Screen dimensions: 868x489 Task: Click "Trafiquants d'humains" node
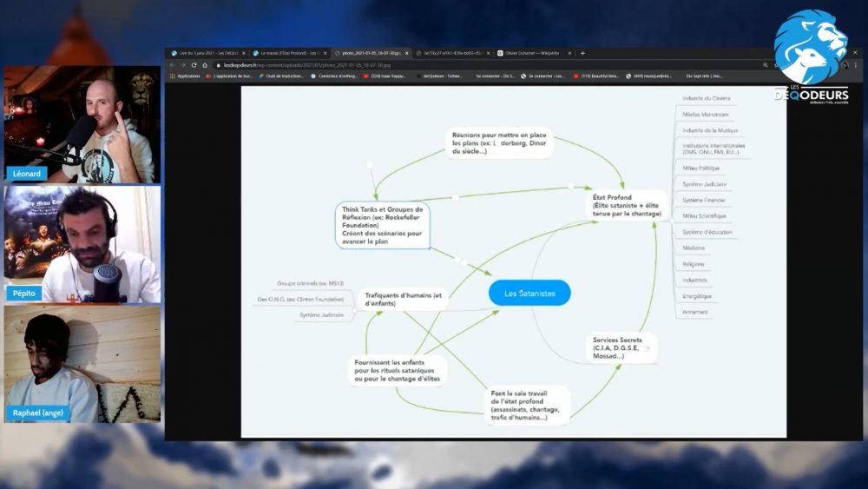[403, 299]
